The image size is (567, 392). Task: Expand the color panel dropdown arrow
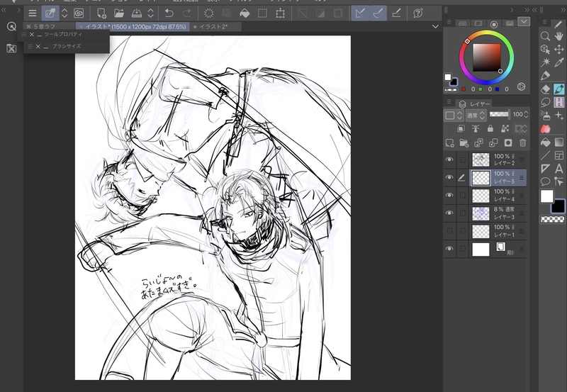[524, 22]
